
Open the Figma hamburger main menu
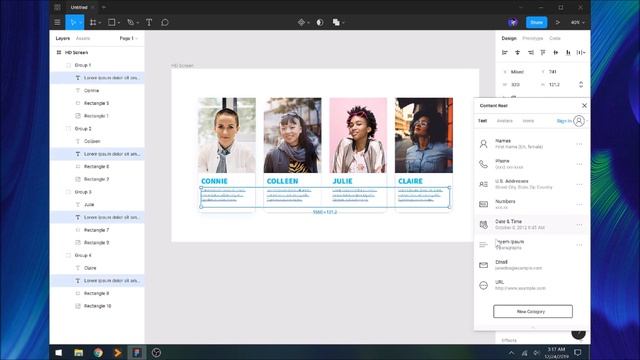pyautogui.click(x=58, y=22)
